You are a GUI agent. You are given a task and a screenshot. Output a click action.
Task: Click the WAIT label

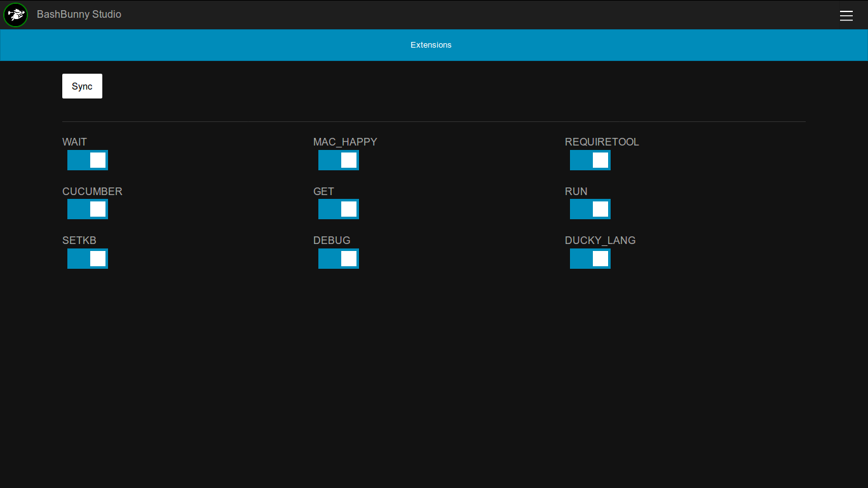[x=74, y=142]
